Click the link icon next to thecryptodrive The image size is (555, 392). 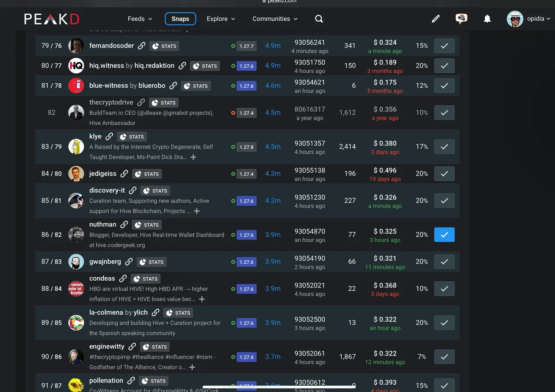click(141, 102)
